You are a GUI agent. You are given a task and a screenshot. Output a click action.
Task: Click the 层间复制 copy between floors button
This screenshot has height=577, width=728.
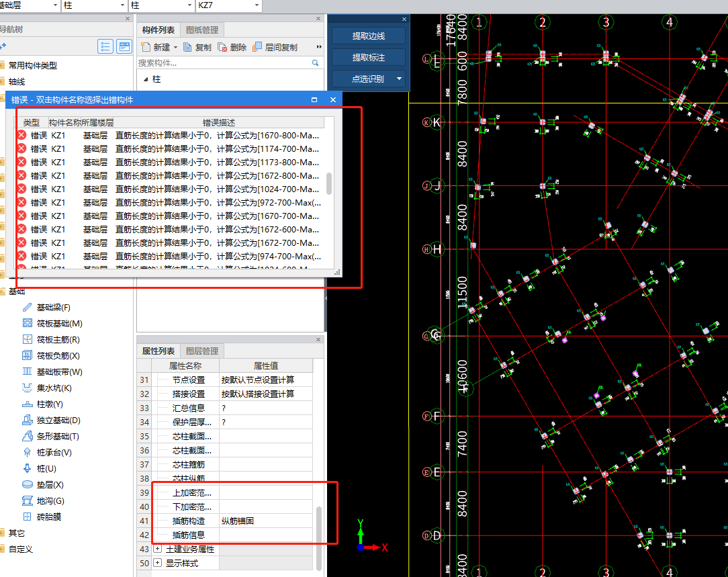coord(275,47)
